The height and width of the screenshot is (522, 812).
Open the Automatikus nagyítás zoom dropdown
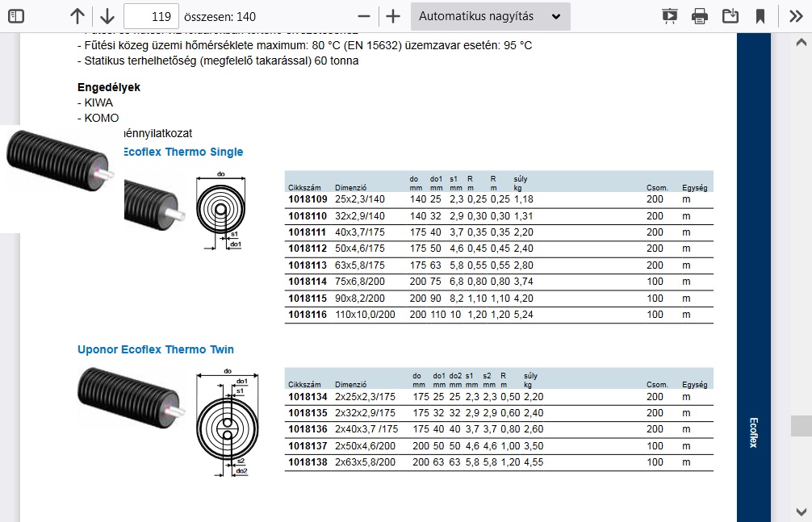tap(490, 16)
